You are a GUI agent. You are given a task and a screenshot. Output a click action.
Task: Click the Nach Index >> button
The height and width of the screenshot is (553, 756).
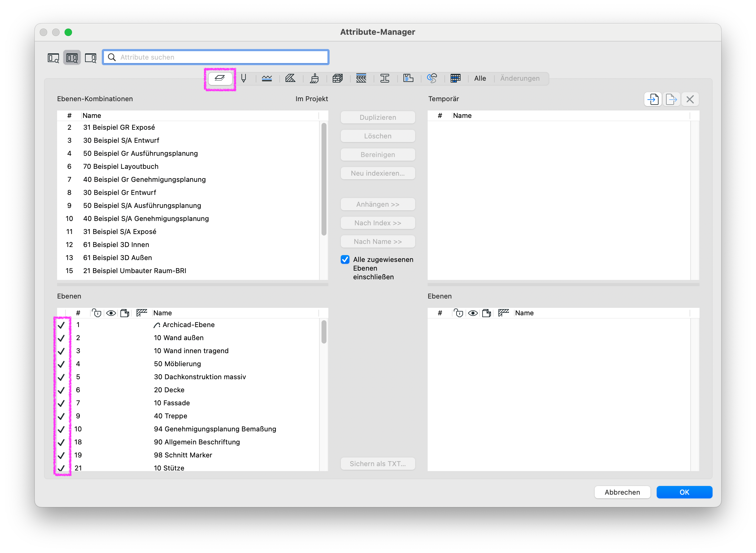[378, 223]
